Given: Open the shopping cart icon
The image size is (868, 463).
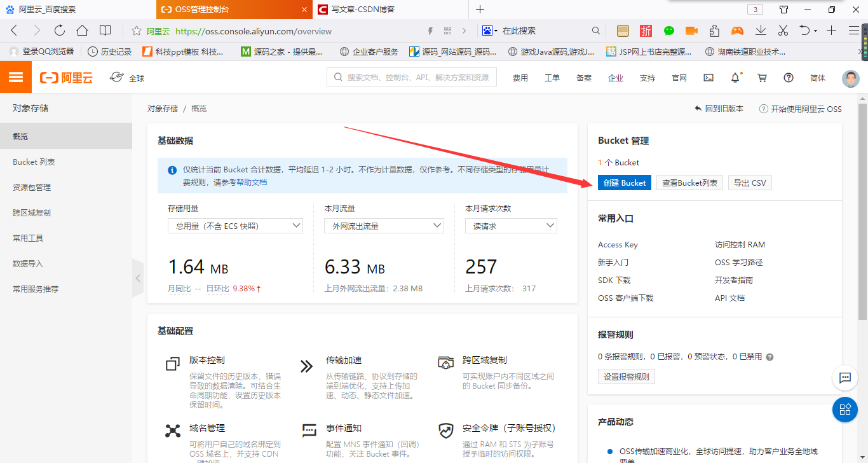Looking at the screenshot, I should (762, 77).
